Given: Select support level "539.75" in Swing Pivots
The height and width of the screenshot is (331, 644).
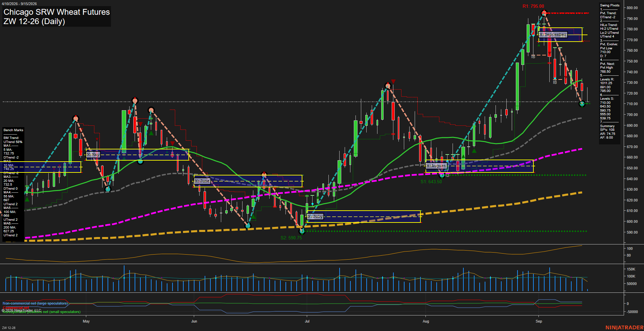Looking at the screenshot, I should [605, 118].
